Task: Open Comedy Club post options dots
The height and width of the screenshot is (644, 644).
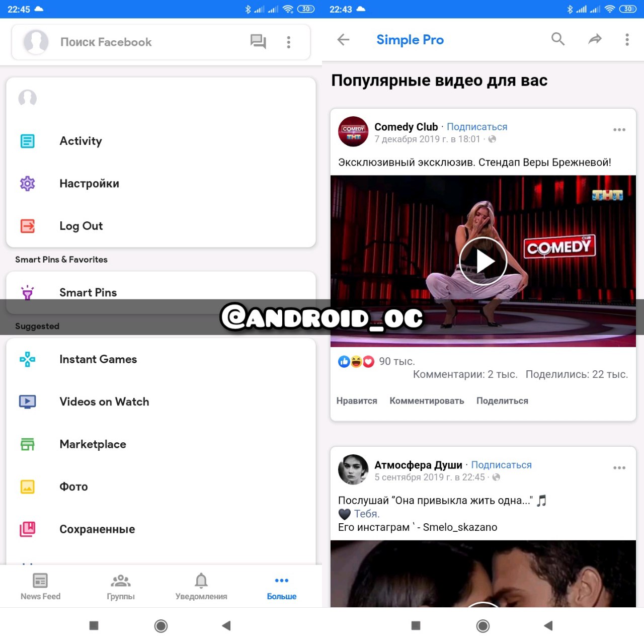Action: click(619, 130)
